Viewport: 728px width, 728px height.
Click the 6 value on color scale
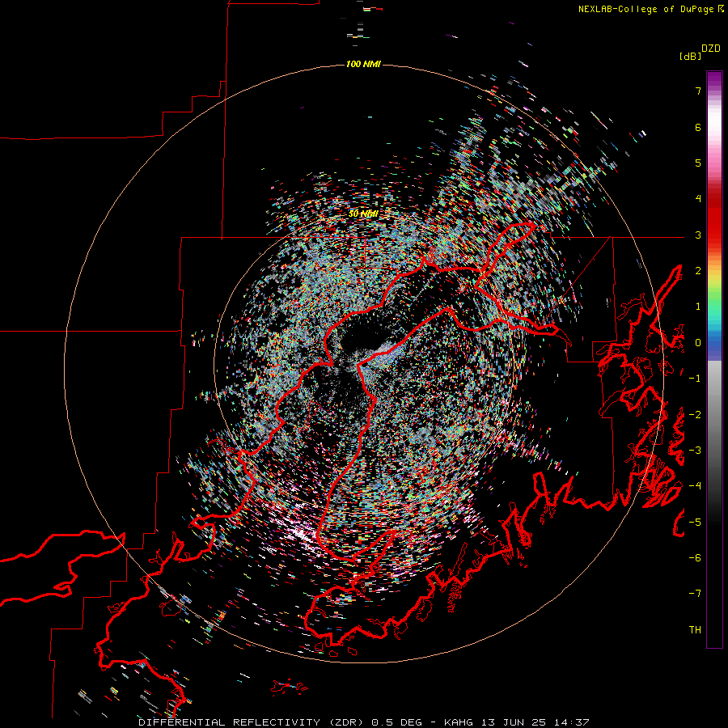pos(698,127)
